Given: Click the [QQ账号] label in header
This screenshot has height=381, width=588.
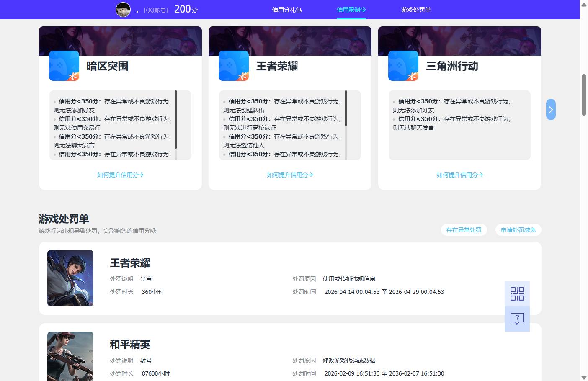Looking at the screenshot, I should coord(156,10).
